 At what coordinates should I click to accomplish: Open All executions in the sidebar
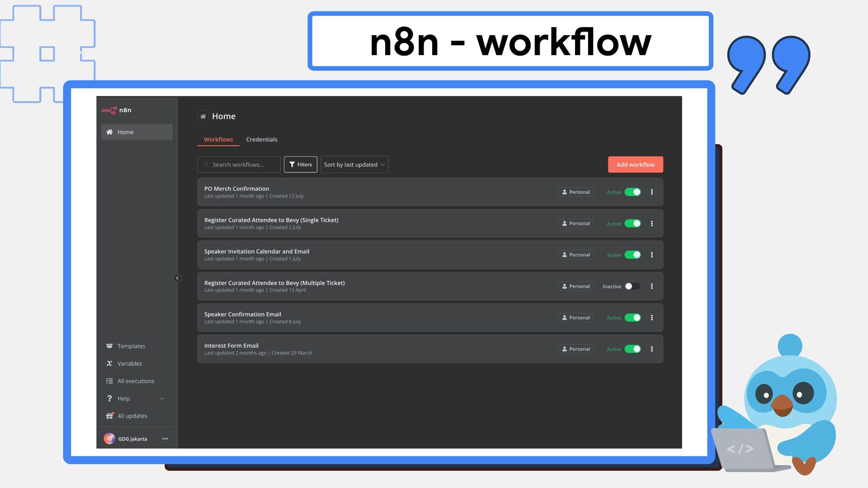point(136,381)
